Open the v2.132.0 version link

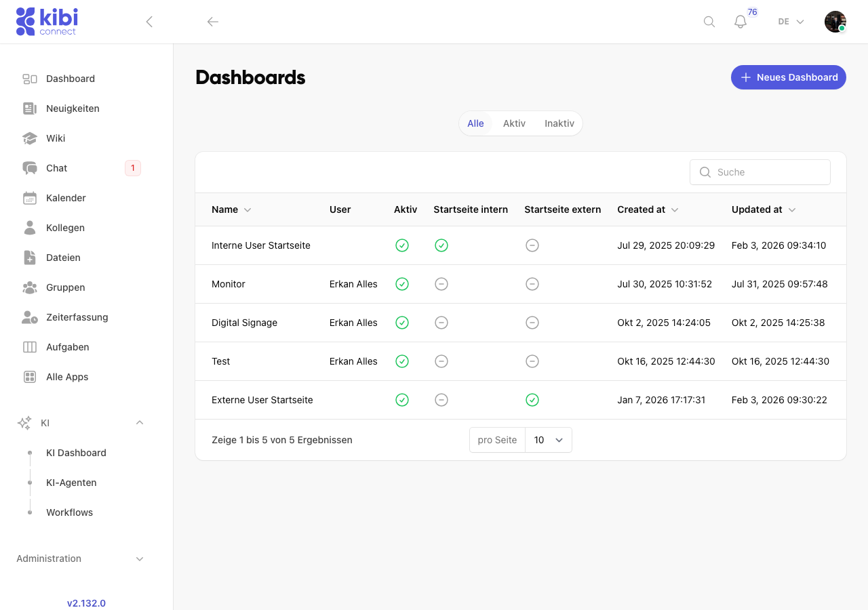pyautogui.click(x=86, y=603)
